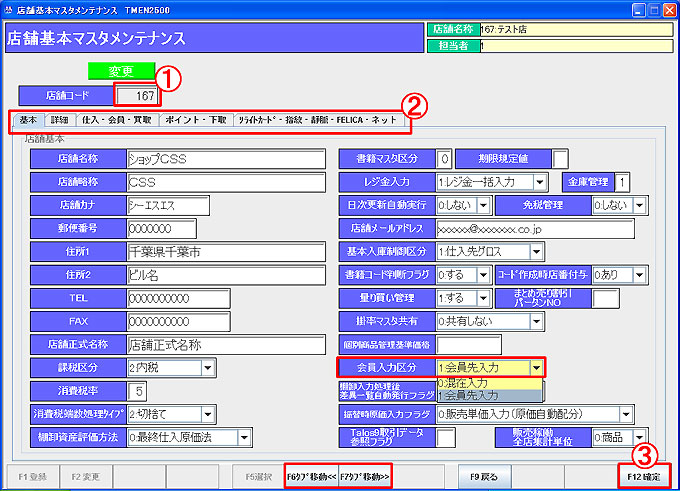Image resolution: width=680 pixels, height=491 pixels.
Task: Expand the レジ金入力 dropdown
Action: click(x=539, y=181)
